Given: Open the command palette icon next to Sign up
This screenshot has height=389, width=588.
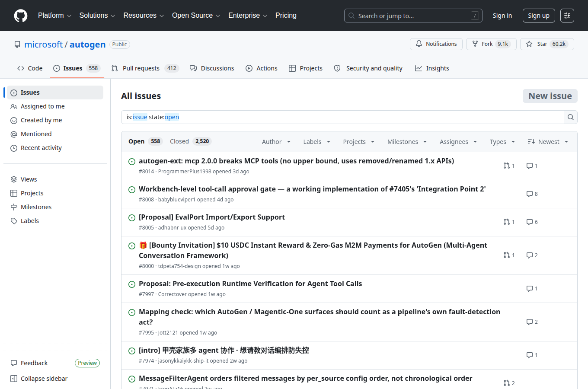Looking at the screenshot, I should (x=567, y=16).
